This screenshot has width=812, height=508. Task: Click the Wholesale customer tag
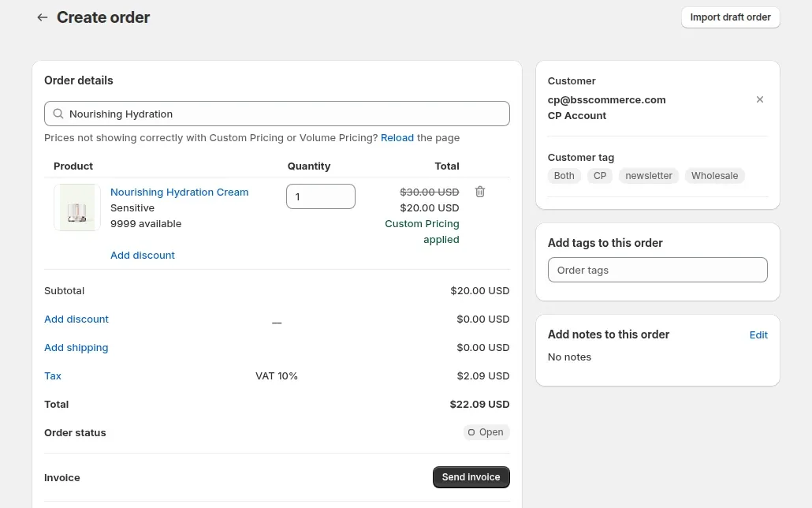click(714, 176)
